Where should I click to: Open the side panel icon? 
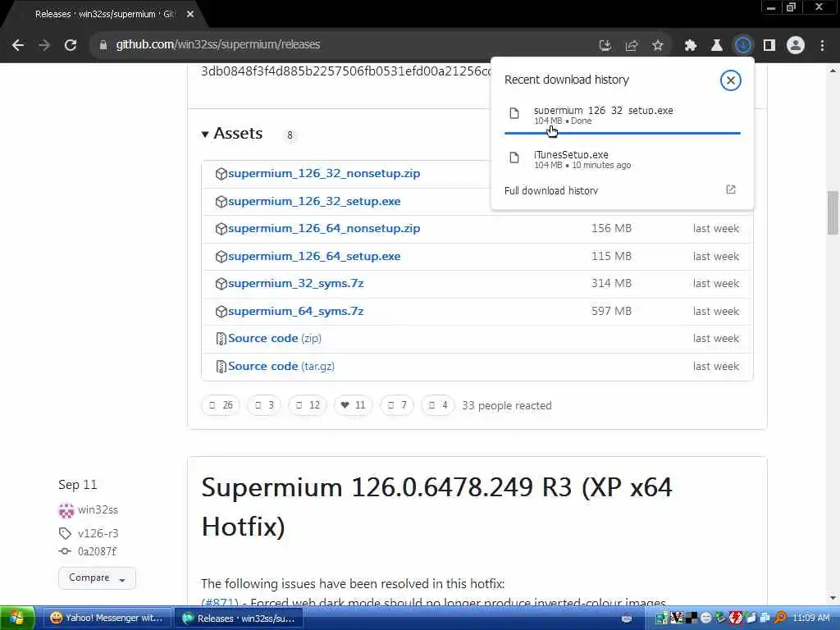769,46
